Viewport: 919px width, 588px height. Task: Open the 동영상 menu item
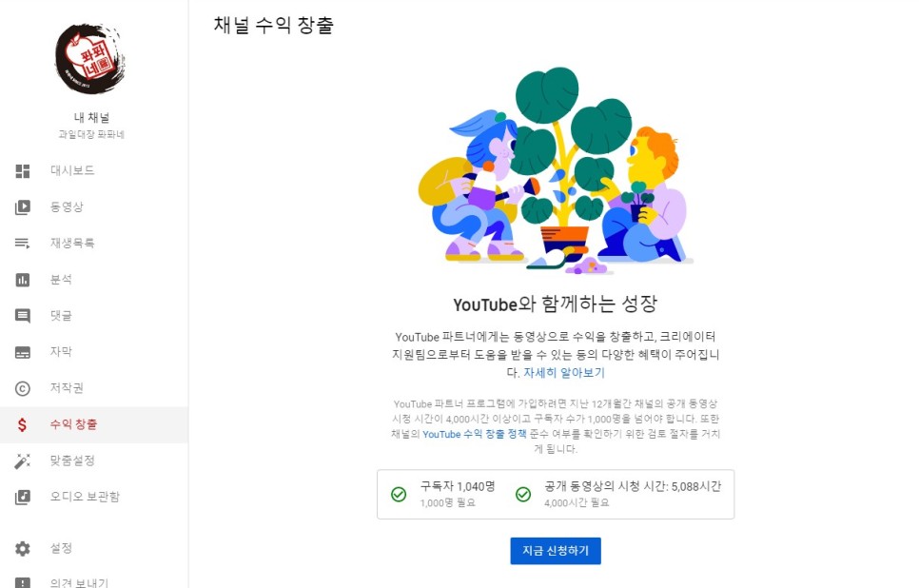tap(94, 207)
